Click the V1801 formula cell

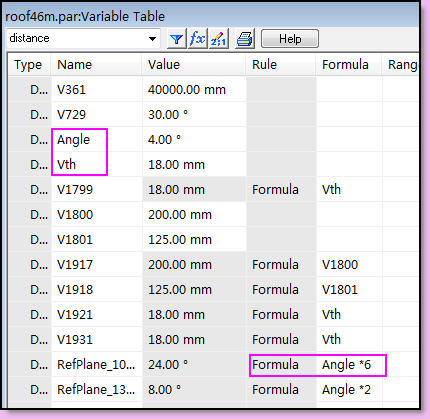click(349, 290)
